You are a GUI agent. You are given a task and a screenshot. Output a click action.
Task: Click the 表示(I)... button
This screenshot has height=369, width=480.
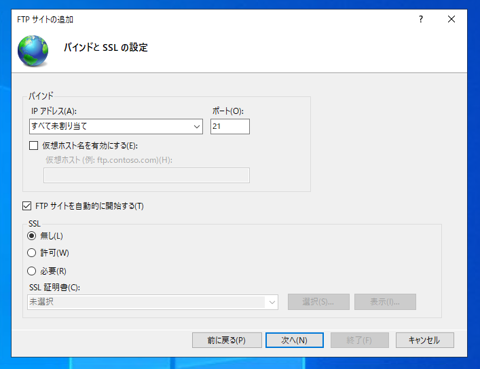385,302
